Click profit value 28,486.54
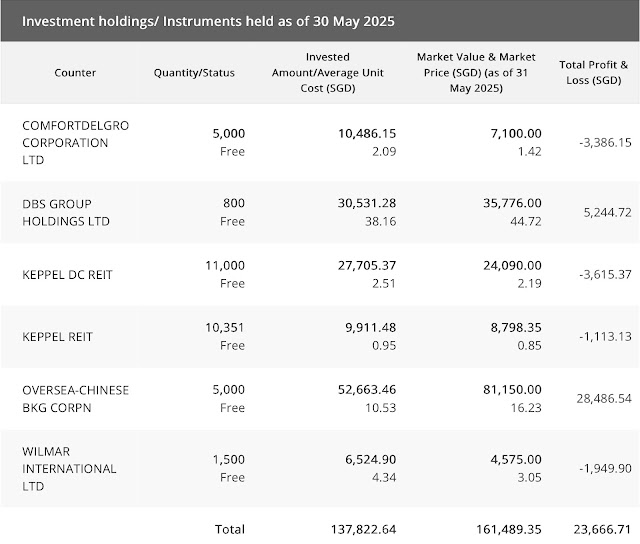This screenshot has width=640, height=544. [x=604, y=399]
